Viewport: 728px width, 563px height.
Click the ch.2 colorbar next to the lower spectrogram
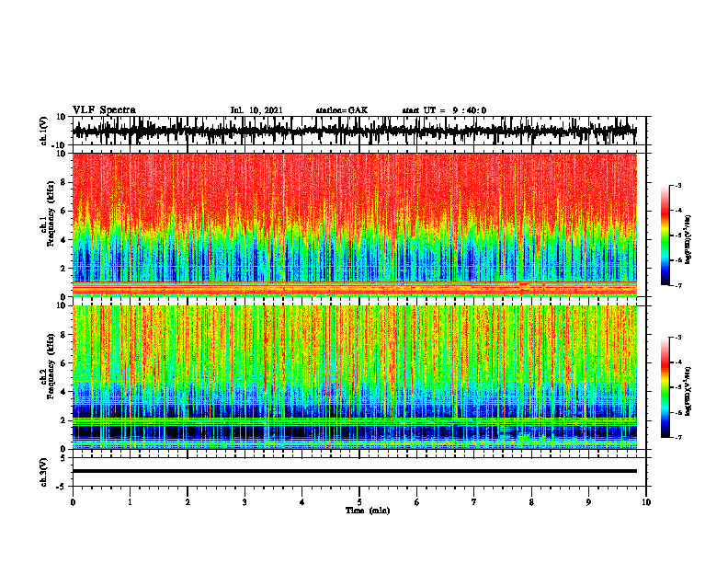tap(665, 387)
